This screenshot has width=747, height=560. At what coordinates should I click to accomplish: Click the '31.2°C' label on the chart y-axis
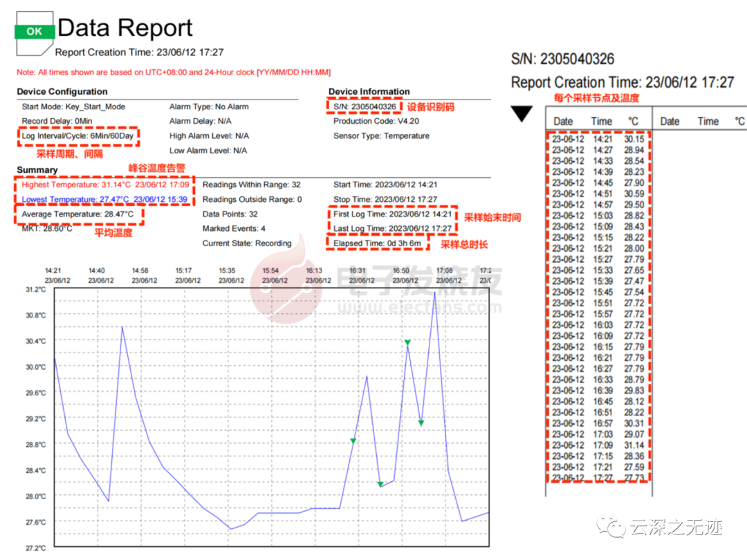pyautogui.click(x=36, y=290)
